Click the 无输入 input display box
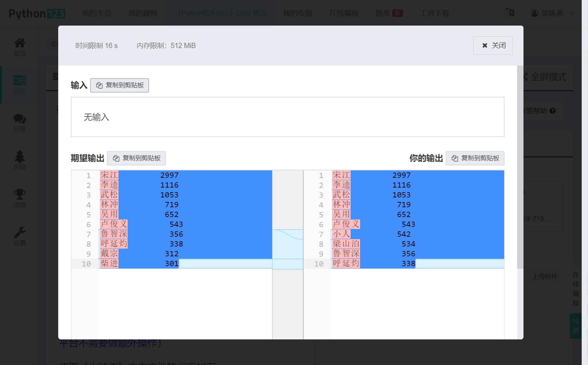This screenshot has height=365, width=588. click(288, 117)
